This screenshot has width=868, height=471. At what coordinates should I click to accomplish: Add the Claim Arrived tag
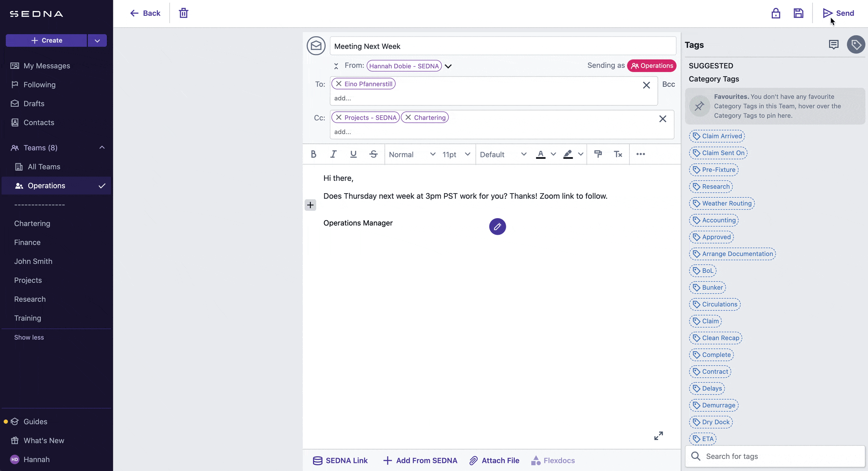click(x=717, y=136)
